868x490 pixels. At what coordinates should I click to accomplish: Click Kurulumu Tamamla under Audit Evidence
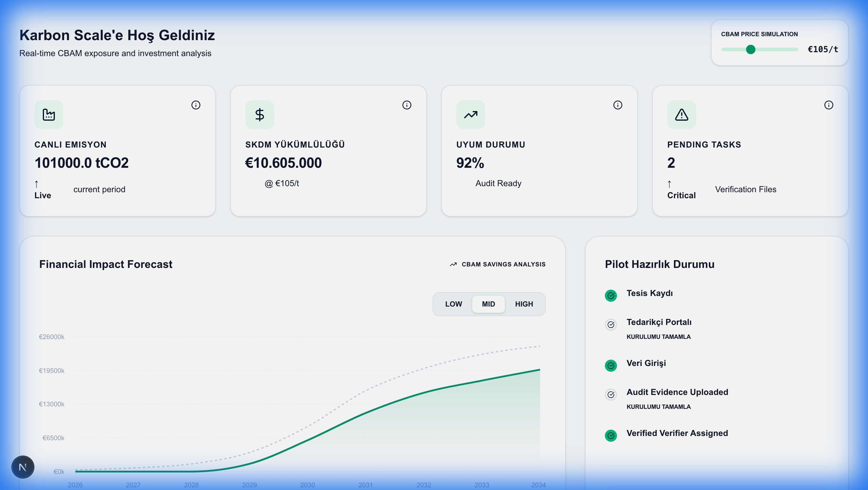point(659,407)
